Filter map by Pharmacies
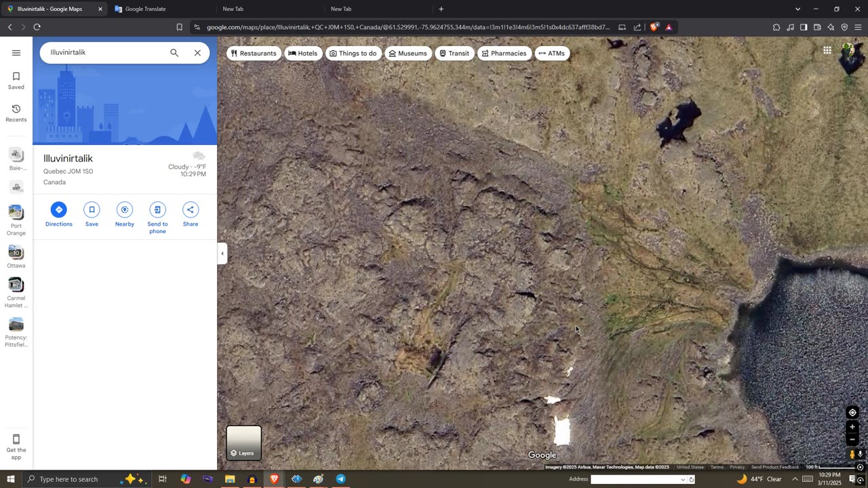Screen dimensions: 868x488 (x=504, y=54)
